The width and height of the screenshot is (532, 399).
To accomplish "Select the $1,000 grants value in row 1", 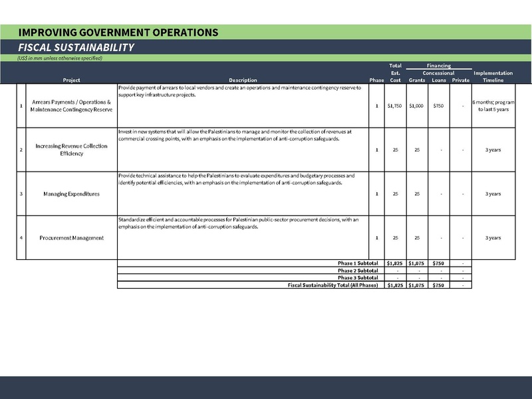I will tap(417, 106).
